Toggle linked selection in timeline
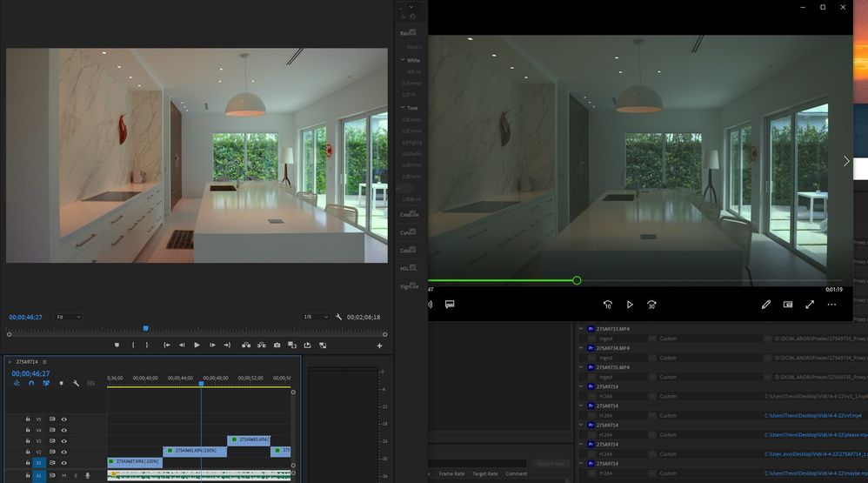The height and width of the screenshot is (483, 868). (46, 383)
